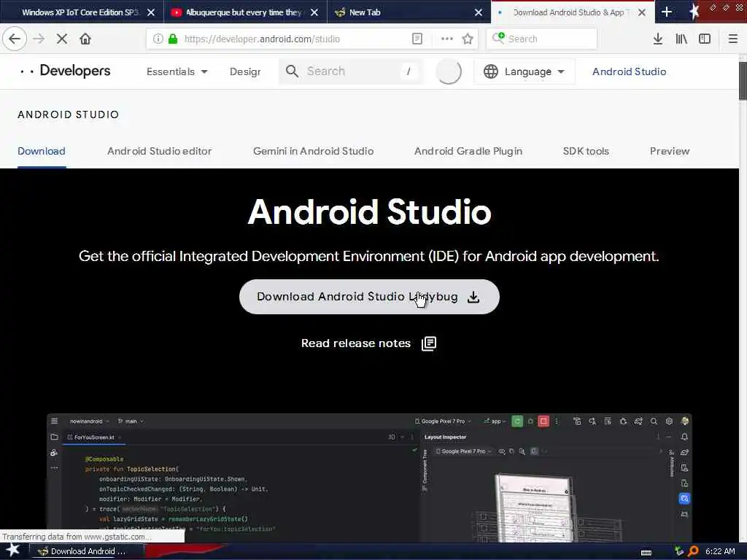Viewport: 747px width, 560px height.
Task: Close the Download Android Studio tab
Action: (642, 12)
